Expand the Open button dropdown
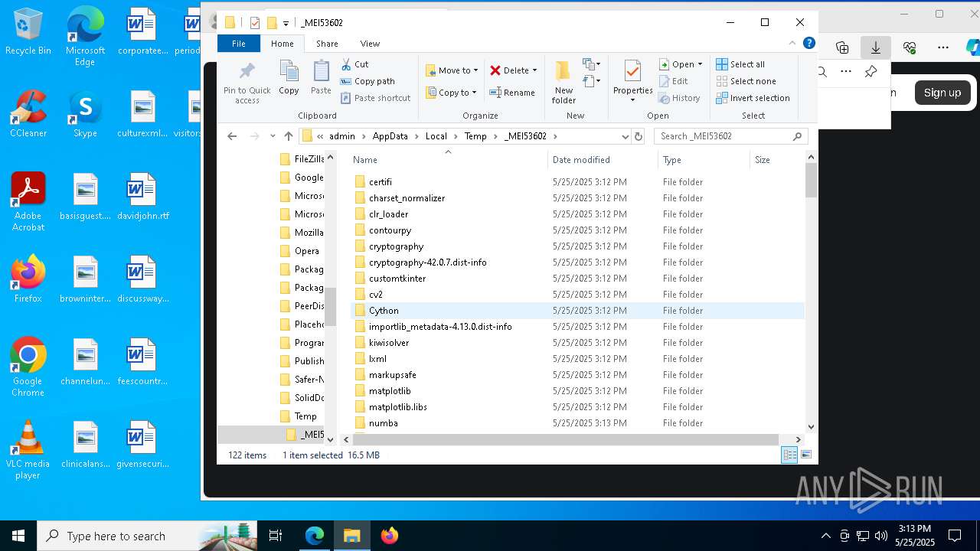 (x=700, y=64)
